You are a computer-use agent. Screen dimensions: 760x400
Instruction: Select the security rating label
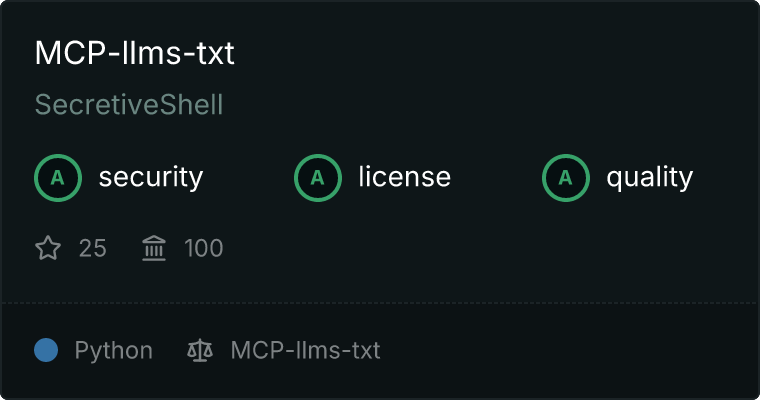coord(151,177)
